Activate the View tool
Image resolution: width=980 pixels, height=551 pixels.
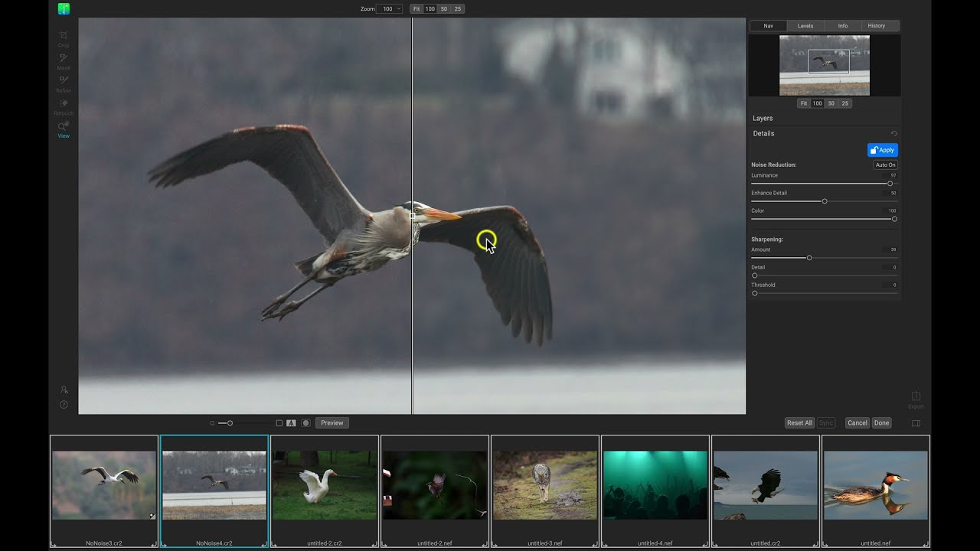pos(64,127)
